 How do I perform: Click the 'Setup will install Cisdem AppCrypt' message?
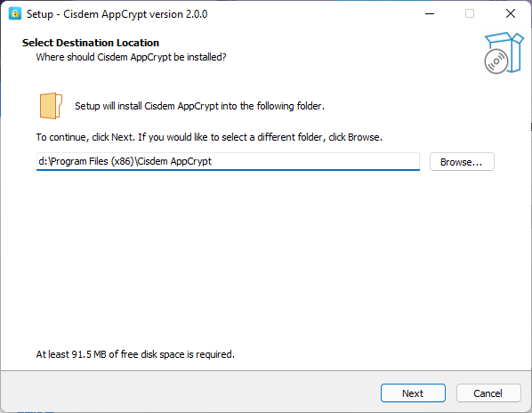200,106
